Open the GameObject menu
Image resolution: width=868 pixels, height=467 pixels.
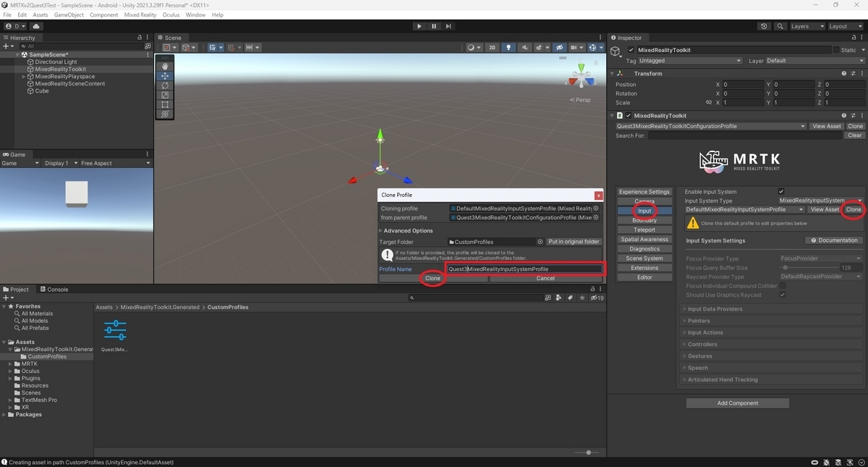pos(69,14)
